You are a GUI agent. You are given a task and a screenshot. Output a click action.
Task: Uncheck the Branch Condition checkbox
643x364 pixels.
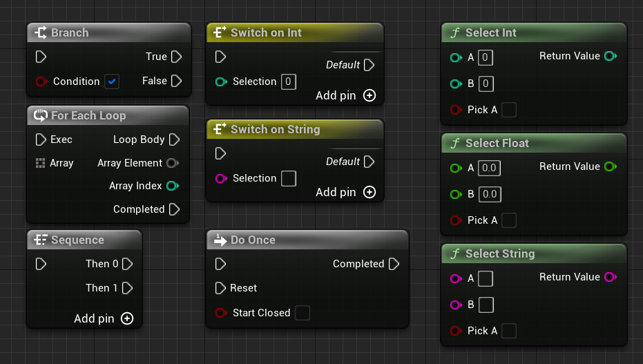[x=112, y=82]
